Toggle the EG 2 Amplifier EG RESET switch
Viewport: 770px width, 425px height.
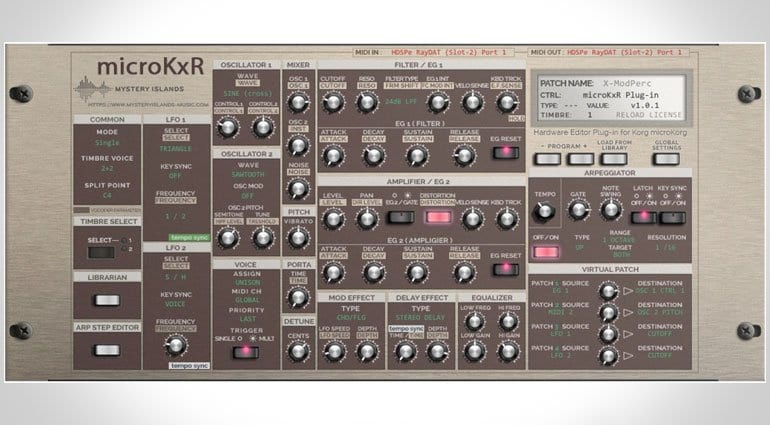click(x=505, y=269)
